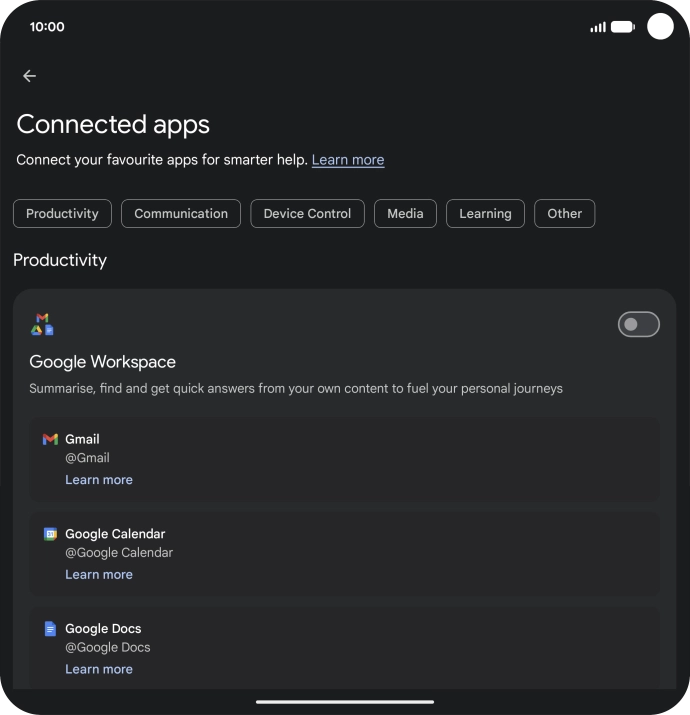Tap the signal strength icon
Screen dimensions: 690x715
pyautogui.click(x=598, y=27)
